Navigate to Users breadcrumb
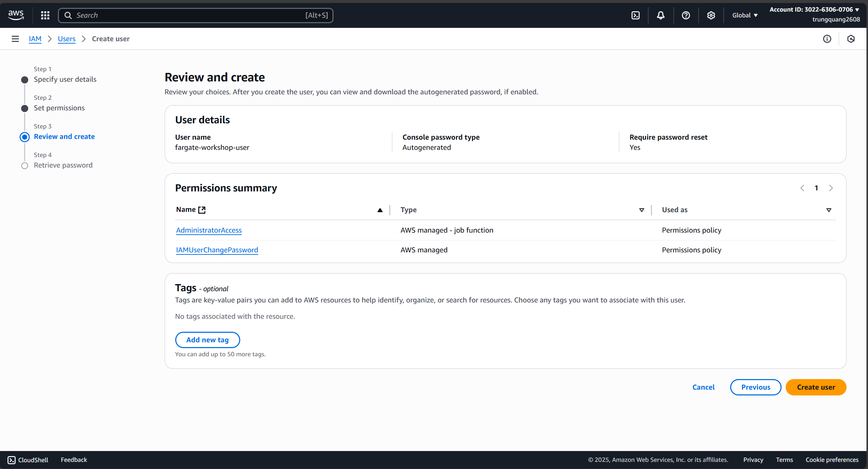 (67, 39)
